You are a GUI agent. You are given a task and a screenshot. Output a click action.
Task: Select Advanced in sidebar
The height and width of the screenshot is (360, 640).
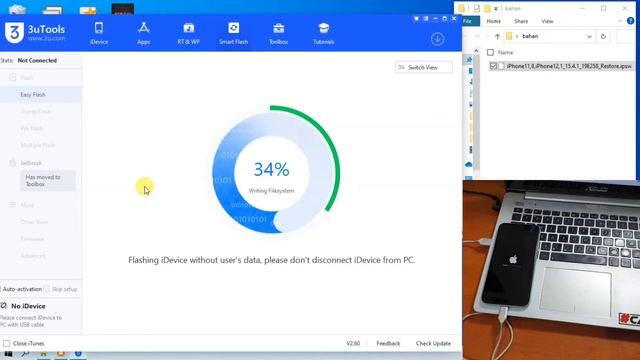point(33,256)
